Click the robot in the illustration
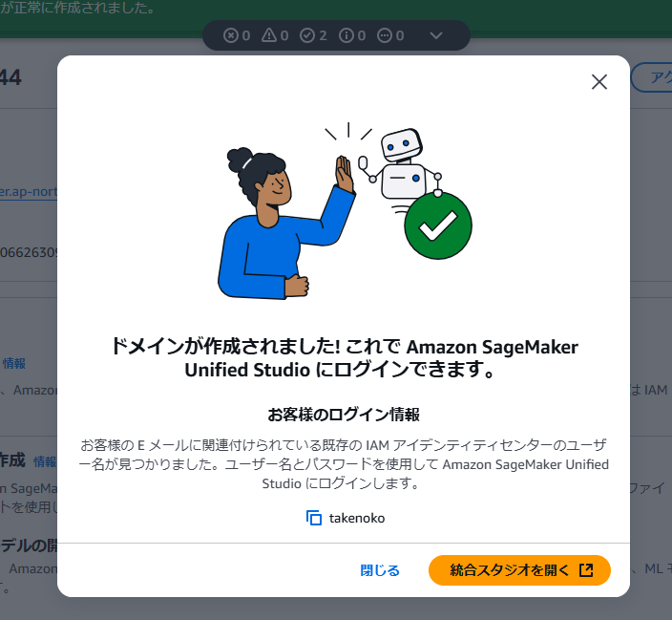This screenshot has height=620, width=672. tap(399, 167)
